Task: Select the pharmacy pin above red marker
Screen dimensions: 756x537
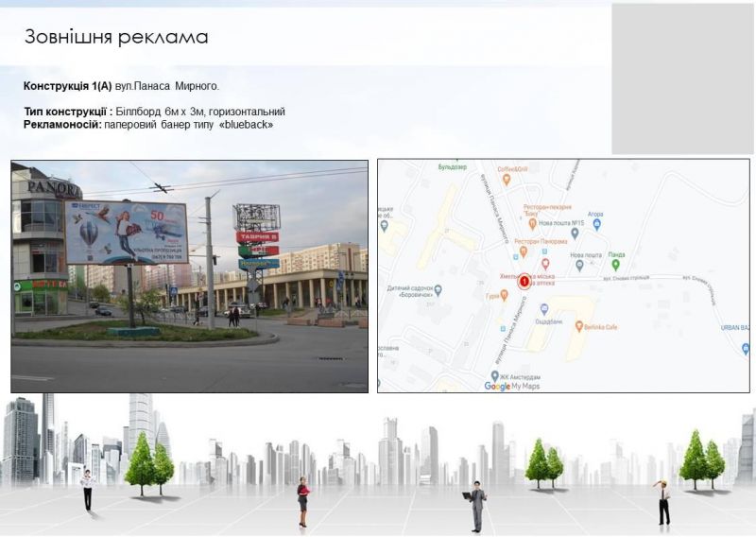Action: (545, 264)
